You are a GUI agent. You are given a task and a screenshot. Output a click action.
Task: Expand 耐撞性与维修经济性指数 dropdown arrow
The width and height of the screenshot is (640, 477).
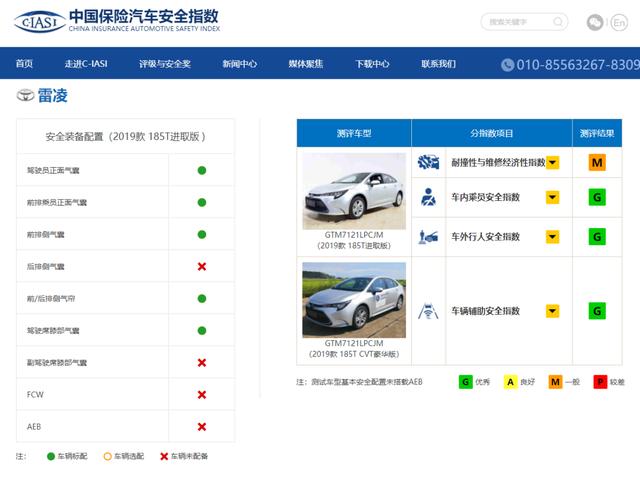[552, 162]
